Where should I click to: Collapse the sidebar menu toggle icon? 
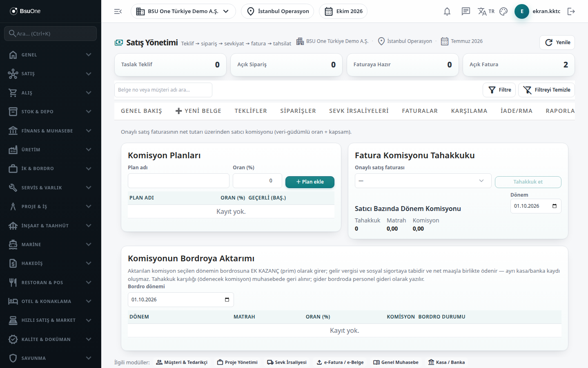[x=118, y=11]
